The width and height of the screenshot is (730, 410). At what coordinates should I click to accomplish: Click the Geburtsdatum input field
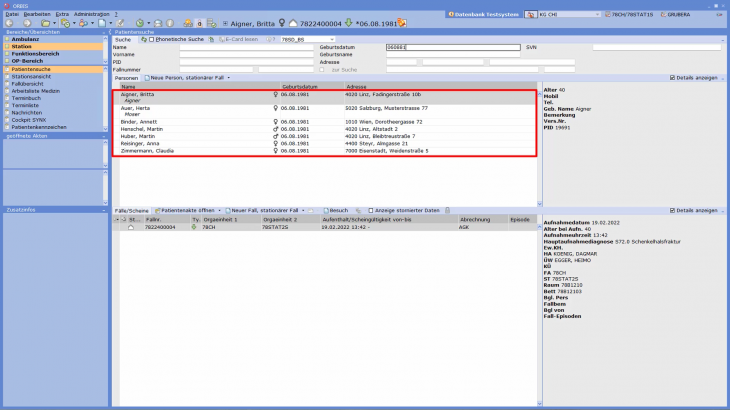453,47
